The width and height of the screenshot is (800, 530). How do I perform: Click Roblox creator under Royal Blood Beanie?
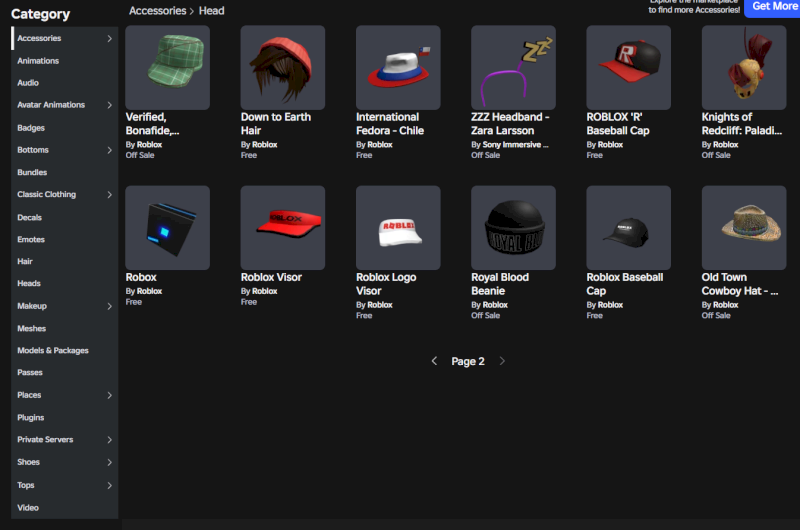[495, 305]
